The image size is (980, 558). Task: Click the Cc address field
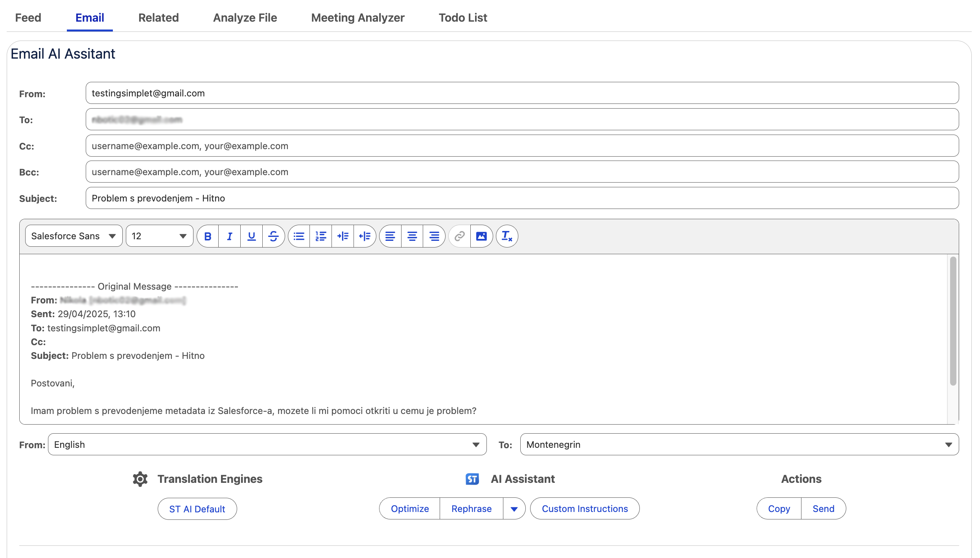522,146
